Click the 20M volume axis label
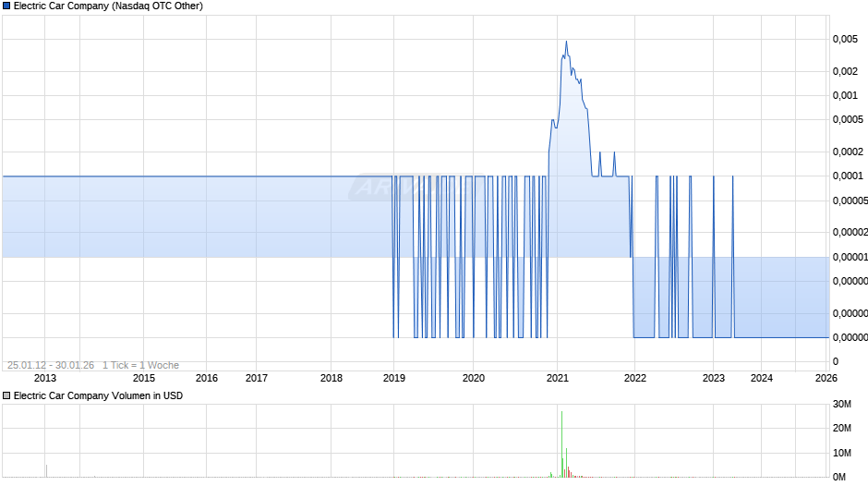 [842, 429]
